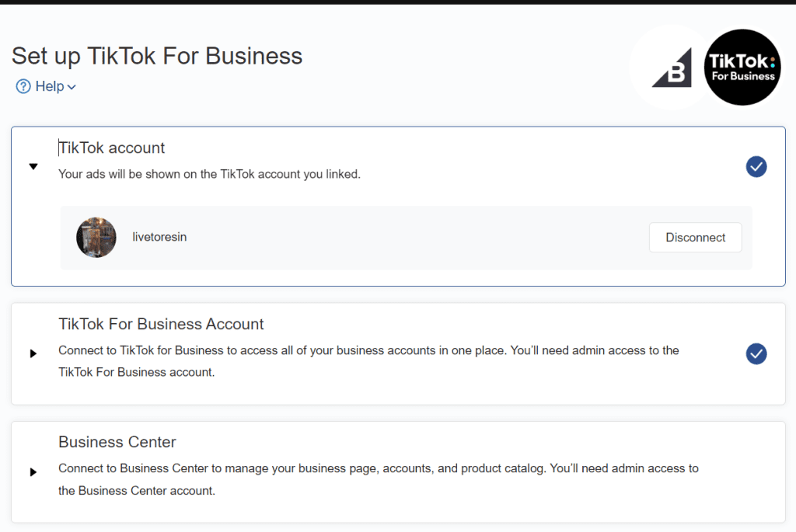Viewport: 796px width, 532px height.
Task: Click the 'Your ads will be shown' description
Action: click(x=209, y=174)
